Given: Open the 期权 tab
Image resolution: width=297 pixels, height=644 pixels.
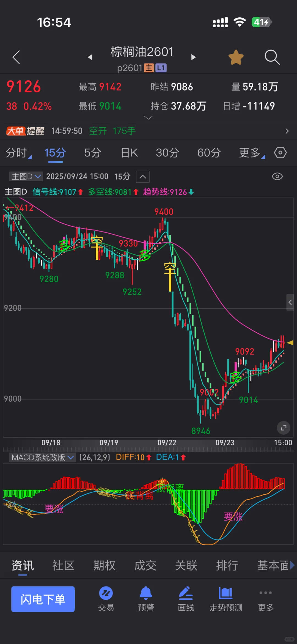Looking at the screenshot, I should pos(105,566).
